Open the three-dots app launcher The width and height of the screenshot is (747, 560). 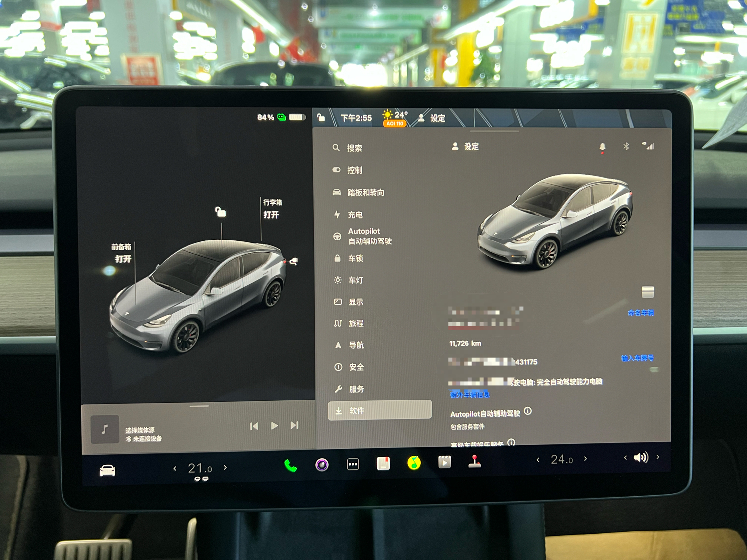click(353, 464)
